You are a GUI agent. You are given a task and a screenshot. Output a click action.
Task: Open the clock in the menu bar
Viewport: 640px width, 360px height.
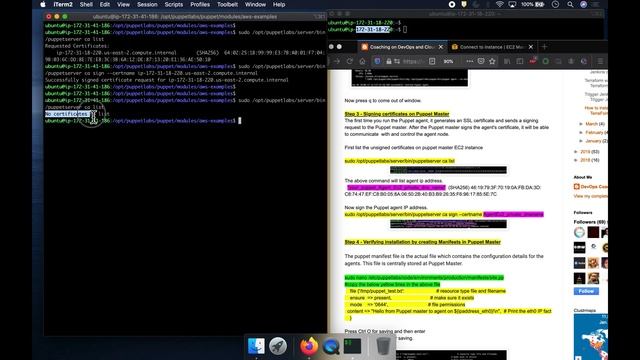tap(556, 4)
